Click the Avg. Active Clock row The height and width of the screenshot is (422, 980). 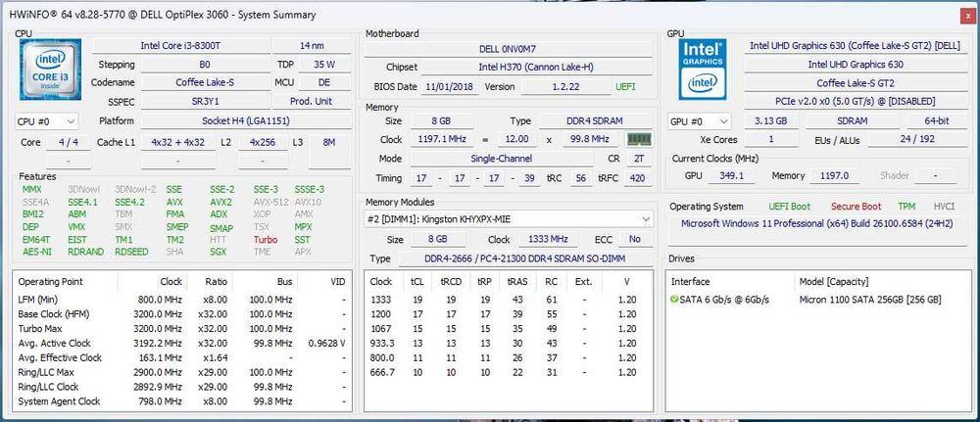pos(182,344)
